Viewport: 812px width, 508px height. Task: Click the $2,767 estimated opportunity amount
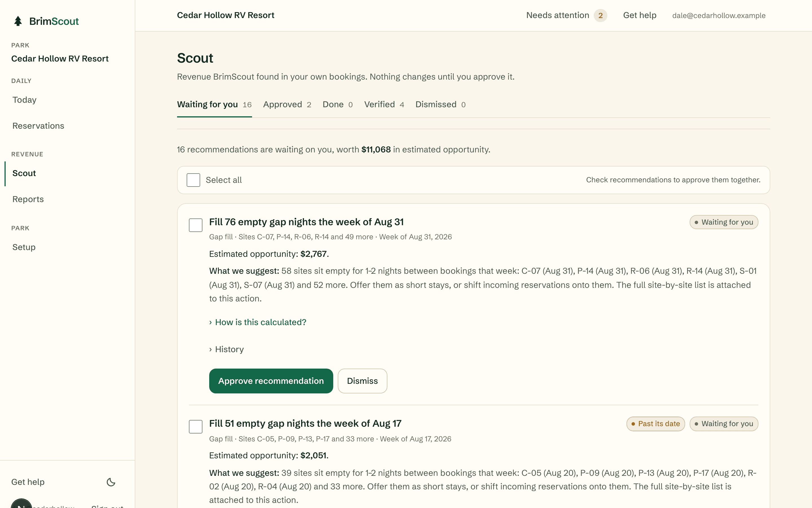314,254
